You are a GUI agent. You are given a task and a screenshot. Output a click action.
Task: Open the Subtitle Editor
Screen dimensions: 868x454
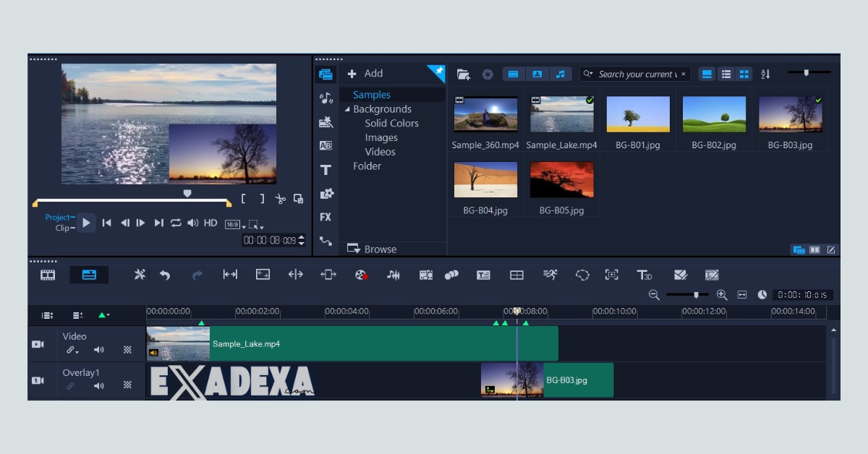[x=482, y=275]
